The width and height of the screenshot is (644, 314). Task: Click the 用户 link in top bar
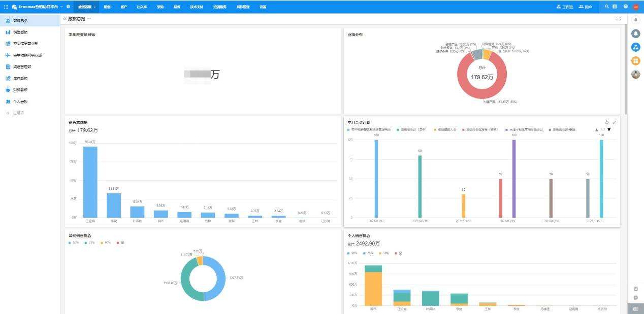pyautogui.click(x=585, y=7)
